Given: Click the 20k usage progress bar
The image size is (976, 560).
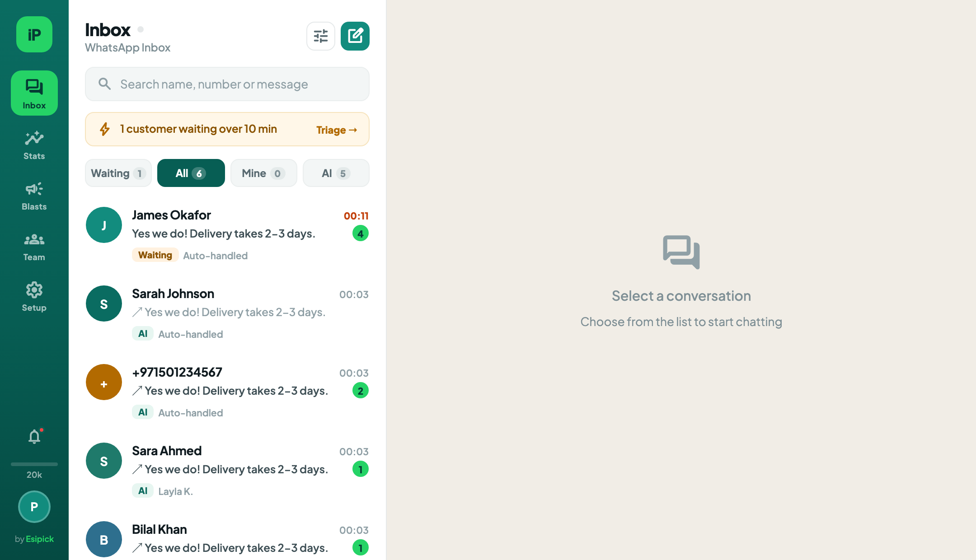Looking at the screenshot, I should pos(34,464).
